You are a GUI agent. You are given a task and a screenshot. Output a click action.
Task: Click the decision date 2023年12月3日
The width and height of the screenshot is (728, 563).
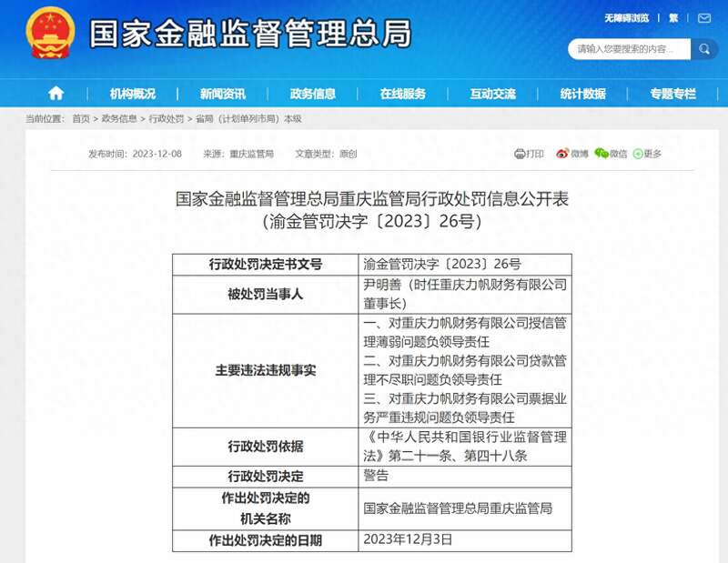pyautogui.click(x=408, y=539)
